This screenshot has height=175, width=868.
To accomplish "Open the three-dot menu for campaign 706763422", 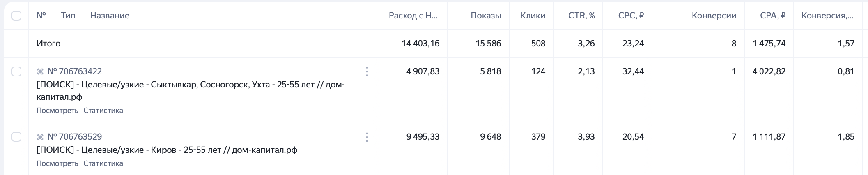I will (367, 71).
